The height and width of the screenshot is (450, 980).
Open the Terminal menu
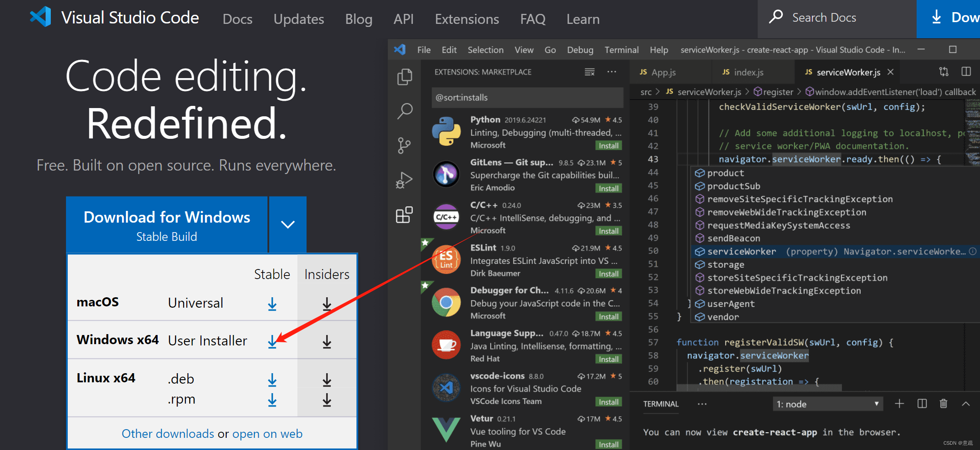[621, 50]
